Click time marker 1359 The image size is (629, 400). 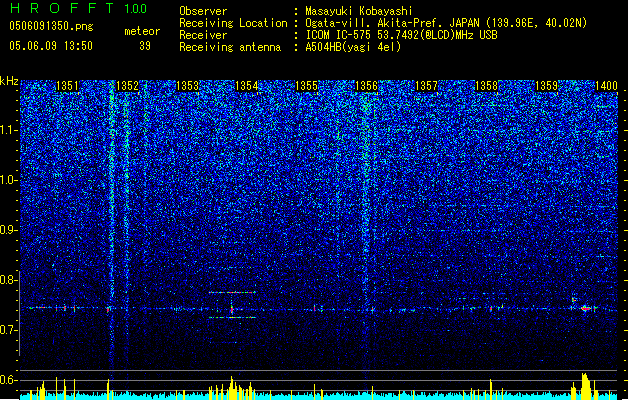546,86
